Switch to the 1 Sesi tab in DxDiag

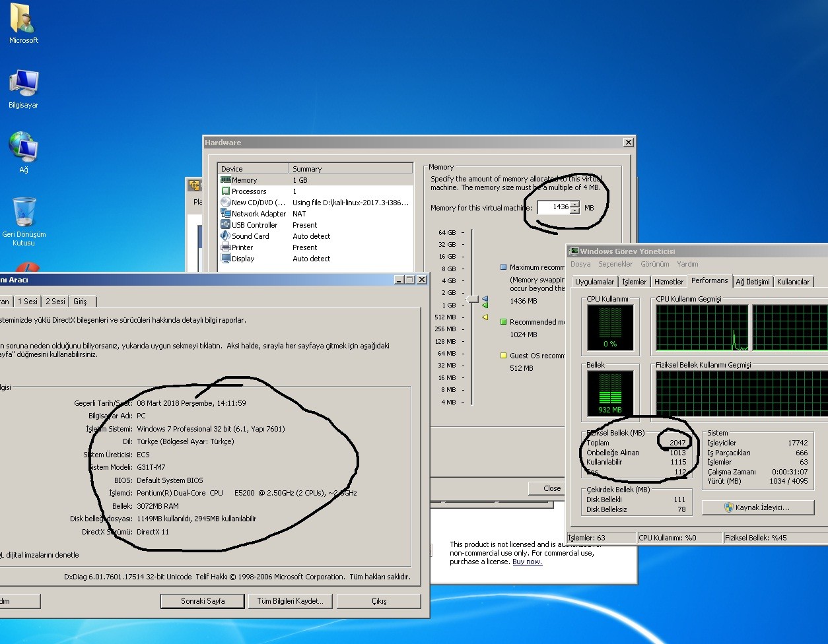coord(28,302)
